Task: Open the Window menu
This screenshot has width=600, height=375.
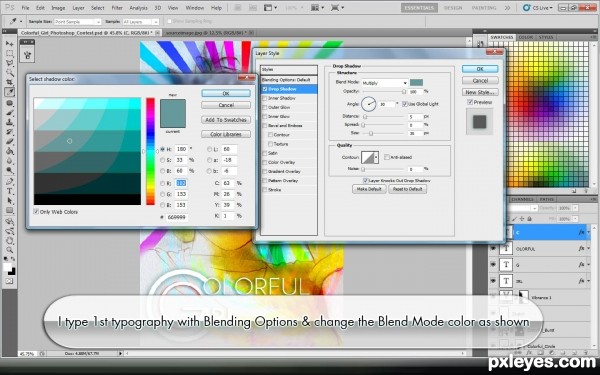Action: tap(194, 8)
